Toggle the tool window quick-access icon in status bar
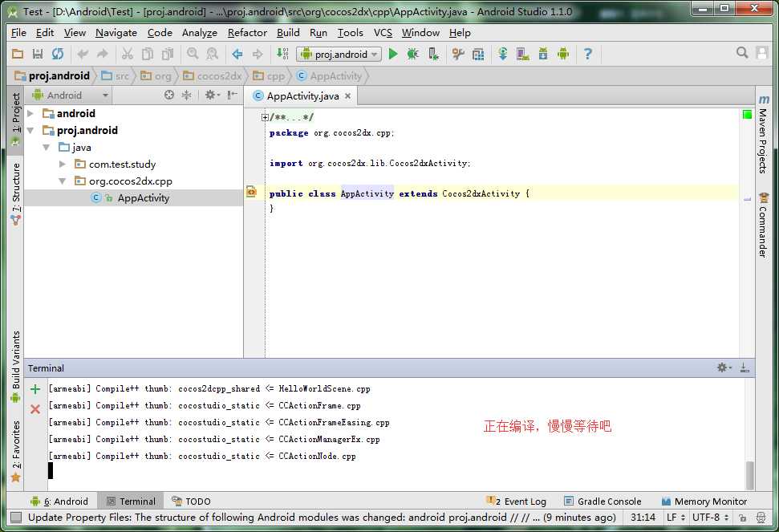Image resolution: width=779 pixels, height=532 pixels. [16, 518]
